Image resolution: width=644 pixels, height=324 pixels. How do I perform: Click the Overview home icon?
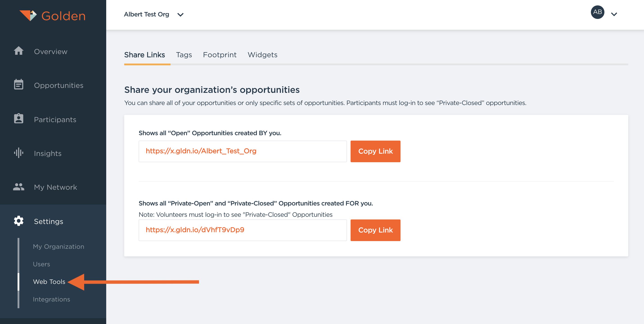(19, 51)
